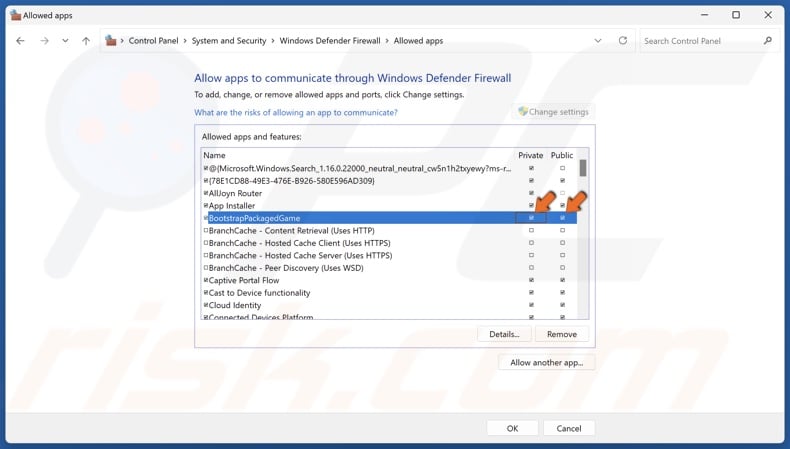Click the Back navigation arrow
Viewport: 790px width, 449px height.
pos(21,41)
